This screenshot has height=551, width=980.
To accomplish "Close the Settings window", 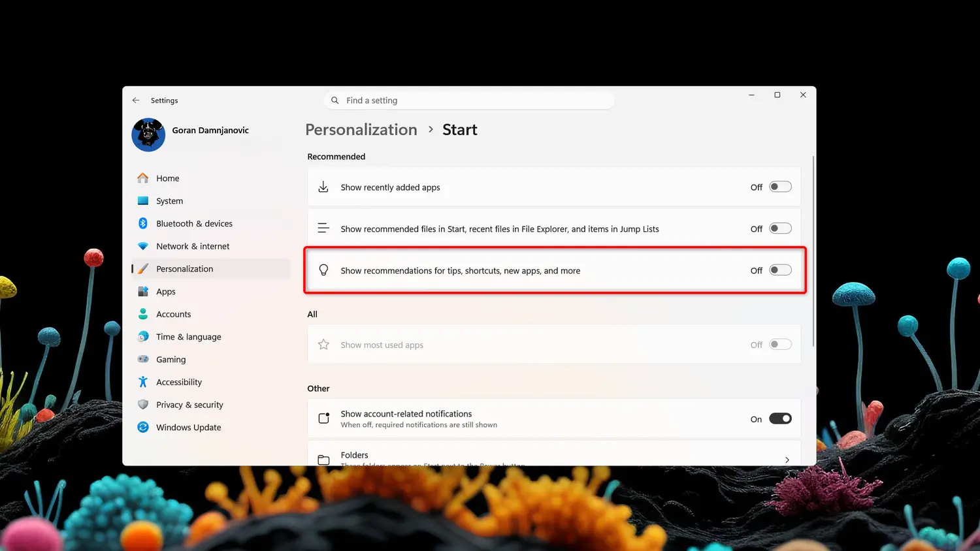I will (x=803, y=95).
